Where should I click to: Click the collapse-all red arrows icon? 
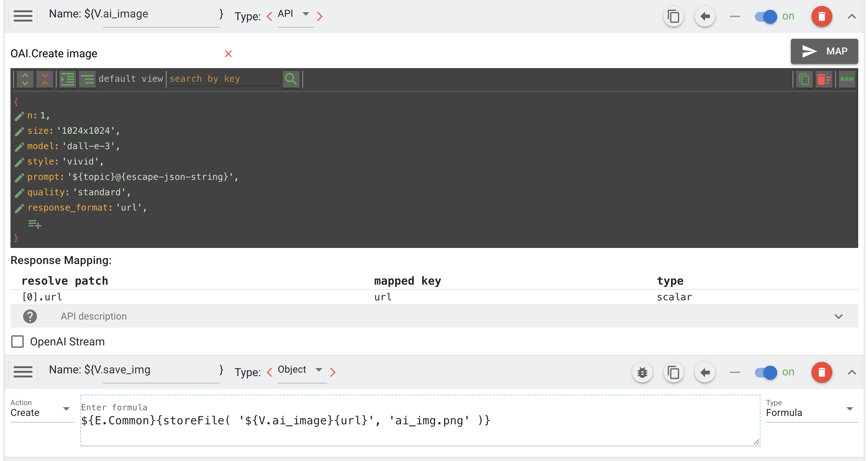coord(45,79)
